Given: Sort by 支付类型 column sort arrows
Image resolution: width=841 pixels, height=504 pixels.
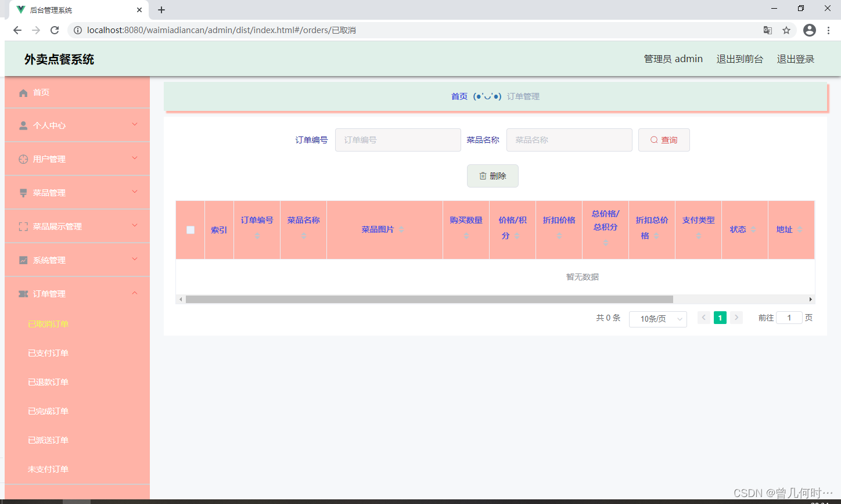Looking at the screenshot, I should pos(699,235).
